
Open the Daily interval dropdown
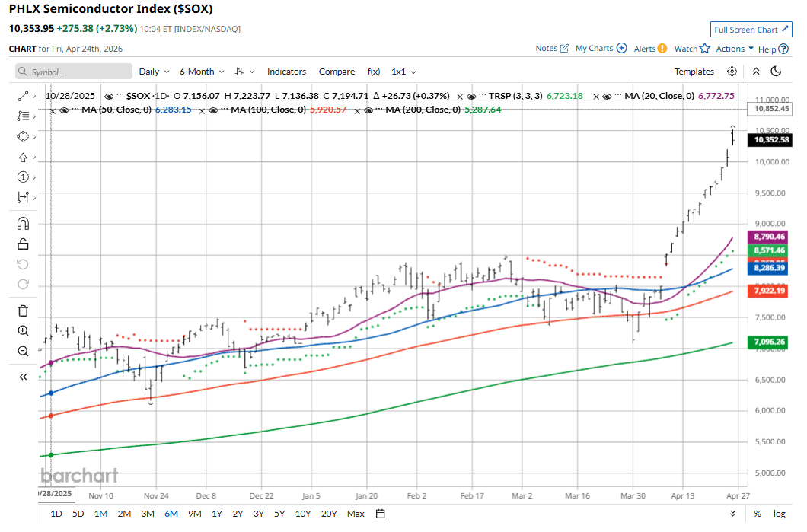click(x=154, y=72)
